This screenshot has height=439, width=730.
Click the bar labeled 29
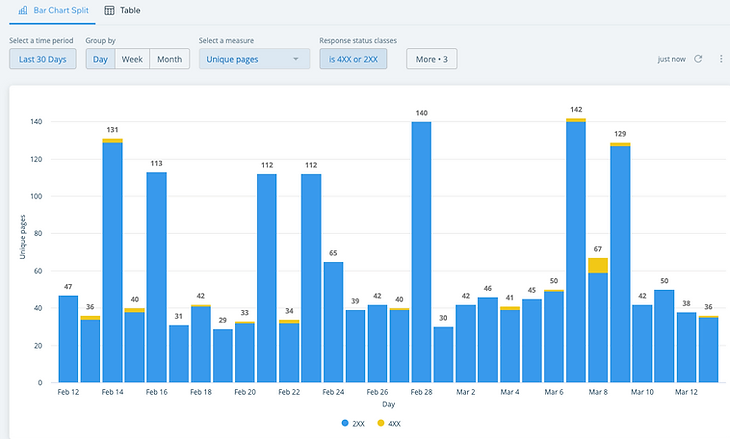223,356
